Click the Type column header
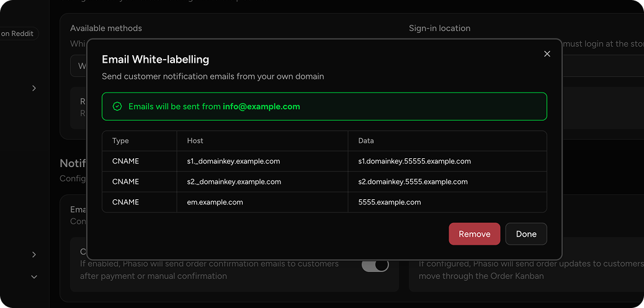Screen dimensions: 644x308 (x=120, y=141)
